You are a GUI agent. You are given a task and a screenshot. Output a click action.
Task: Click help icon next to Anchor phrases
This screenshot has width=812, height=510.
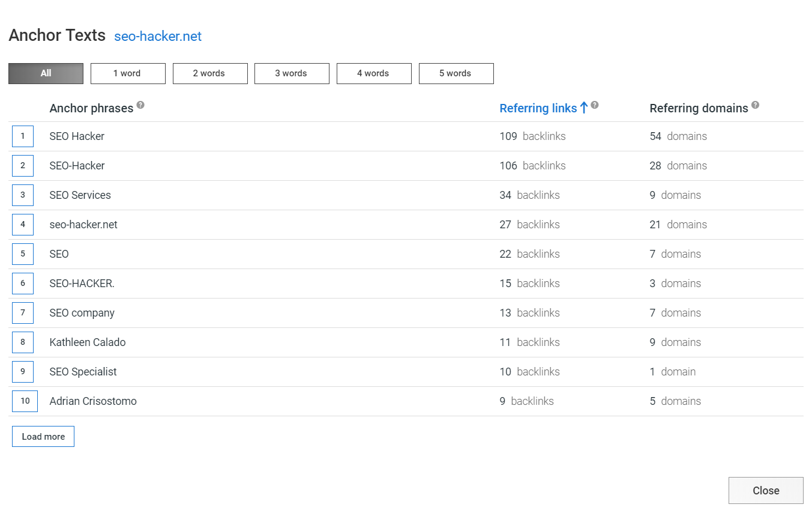[140, 105]
